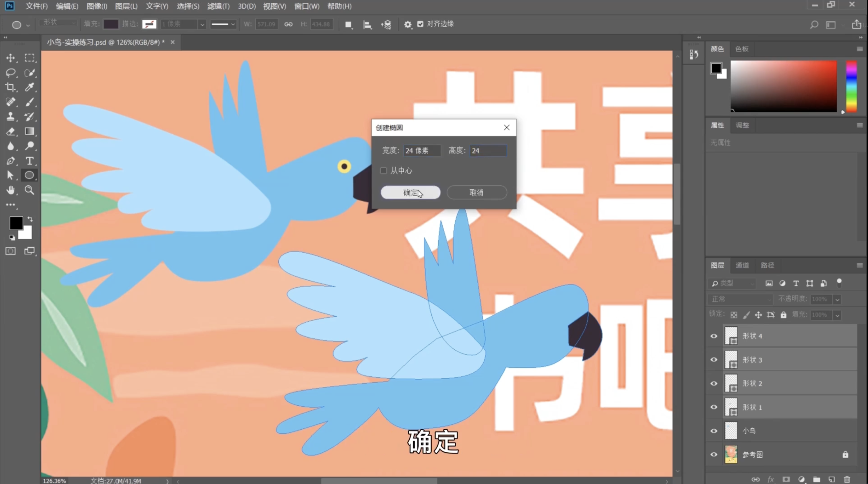The image size is (868, 484).
Task: Enable the 从中心 checkbox
Action: pos(383,171)
